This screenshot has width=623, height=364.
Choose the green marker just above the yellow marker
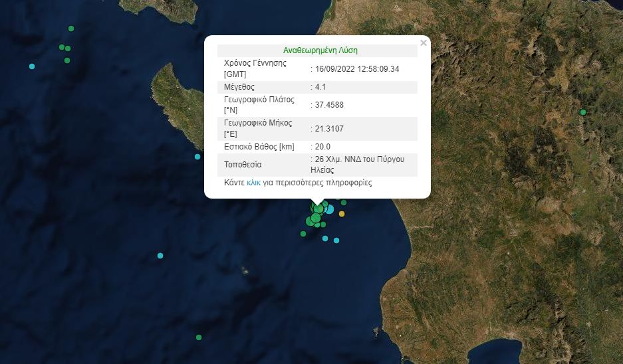[344, 203]
